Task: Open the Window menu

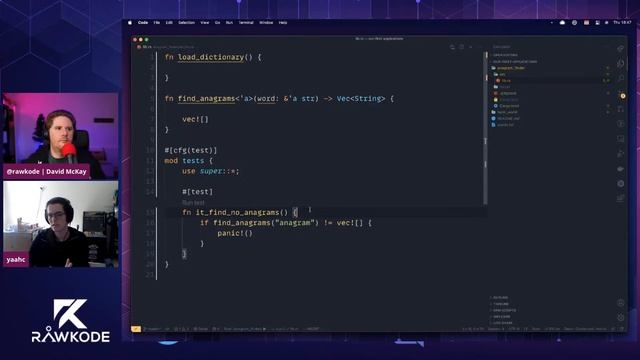Action: (x=266, y=23)
